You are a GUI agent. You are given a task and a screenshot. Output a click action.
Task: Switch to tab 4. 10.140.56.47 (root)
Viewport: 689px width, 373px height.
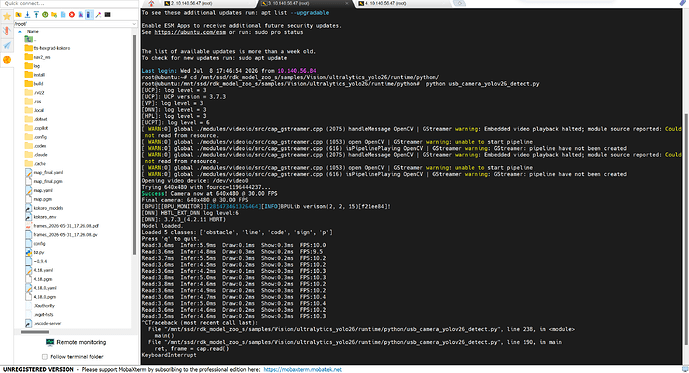click(x=385, y=4)
